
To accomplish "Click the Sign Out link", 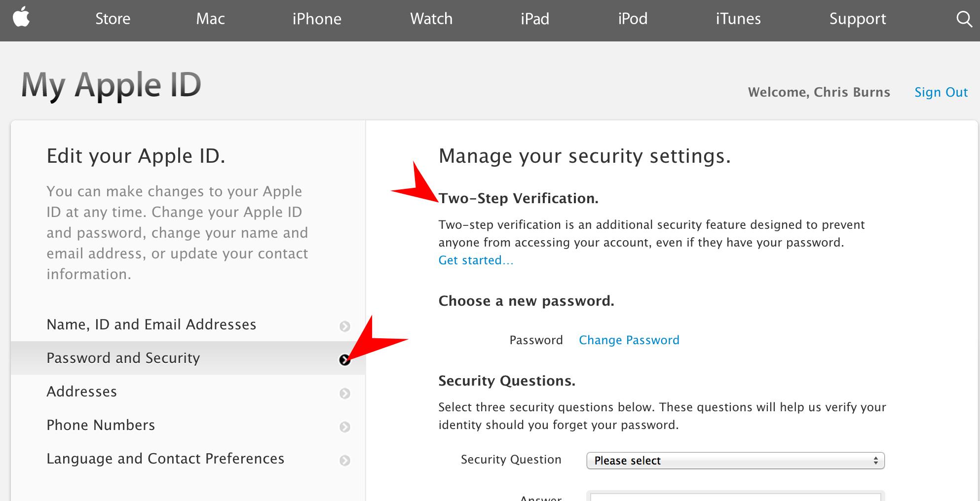I will coord(941,92).
